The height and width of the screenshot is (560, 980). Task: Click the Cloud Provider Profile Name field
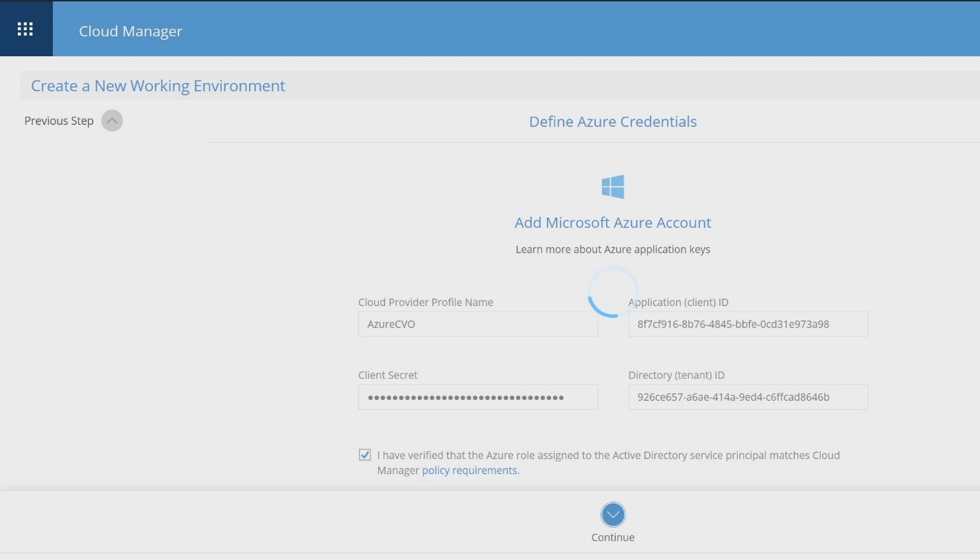coord(478,324)
